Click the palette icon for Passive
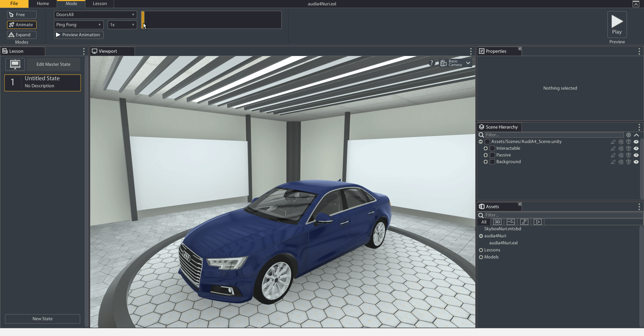The image size is (644, 336). (x=621, y=155)
